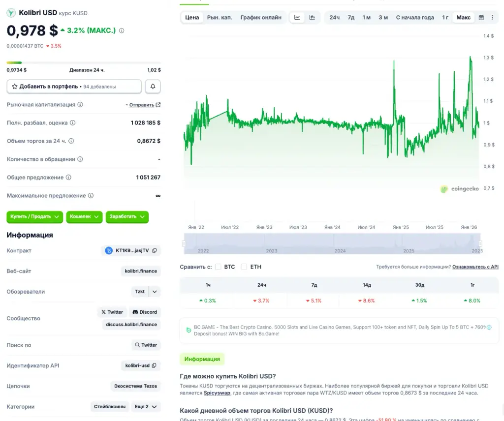The width and height of the screenshot is (504, 421).
Task: Open the Ознакомьтесь с API link
Action: pyautogui.click(x=475, y=267)
